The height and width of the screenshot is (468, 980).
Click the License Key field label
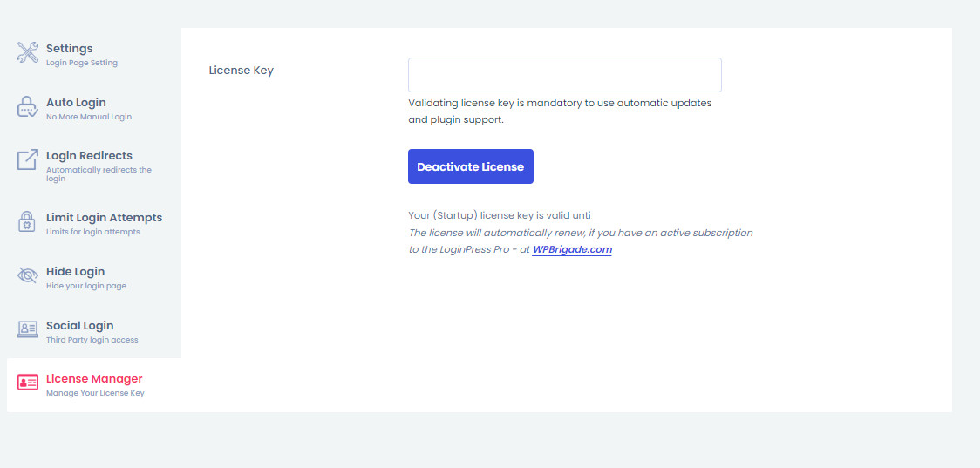click(x=242, y=71)
